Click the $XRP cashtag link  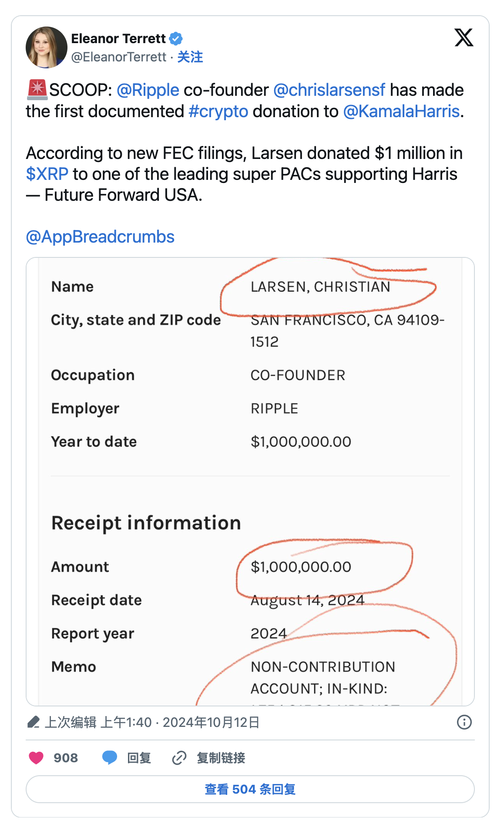click(47, 174)
